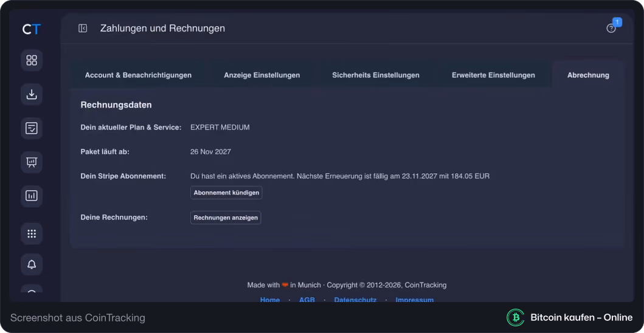This screenshot has height=333, width=644.
Task: Open the bar chart icon in sidebar
Action: tap(32, 196)
